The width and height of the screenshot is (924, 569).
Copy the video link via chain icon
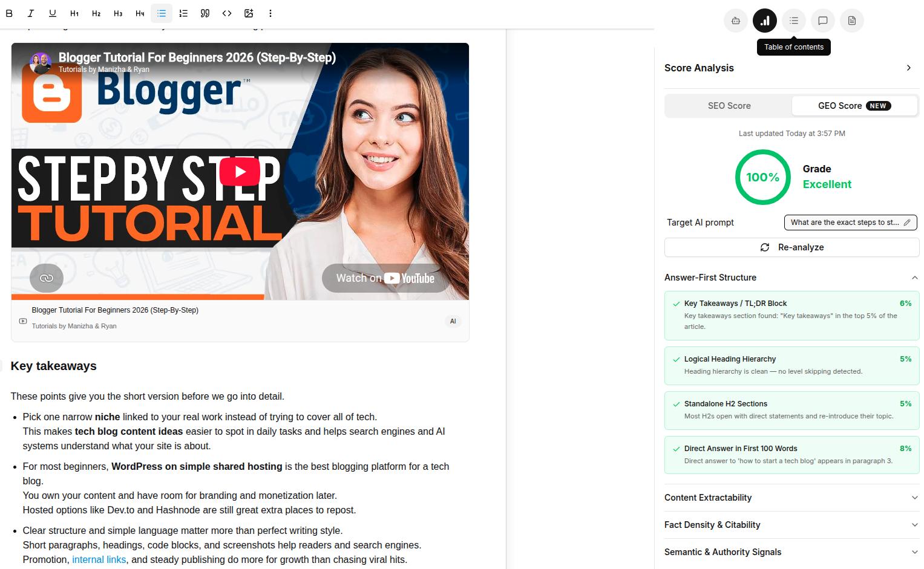coord(47,278)
